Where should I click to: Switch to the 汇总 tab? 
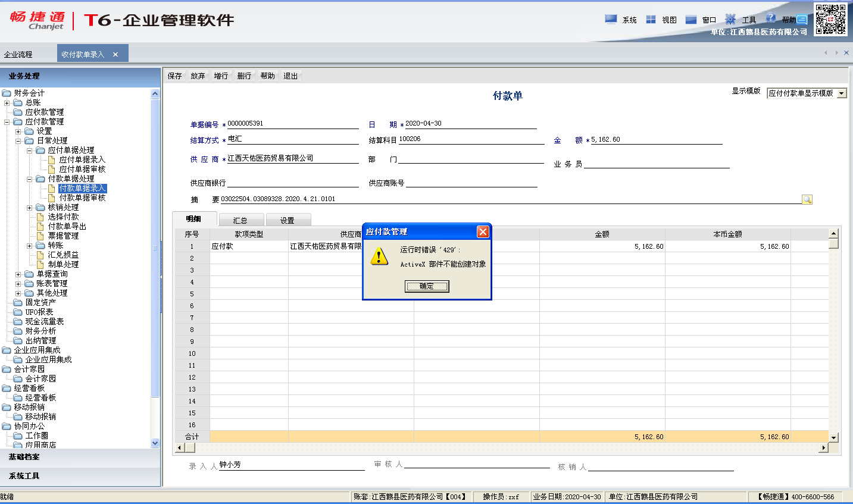pyautogui.click(x=240, y=220)
